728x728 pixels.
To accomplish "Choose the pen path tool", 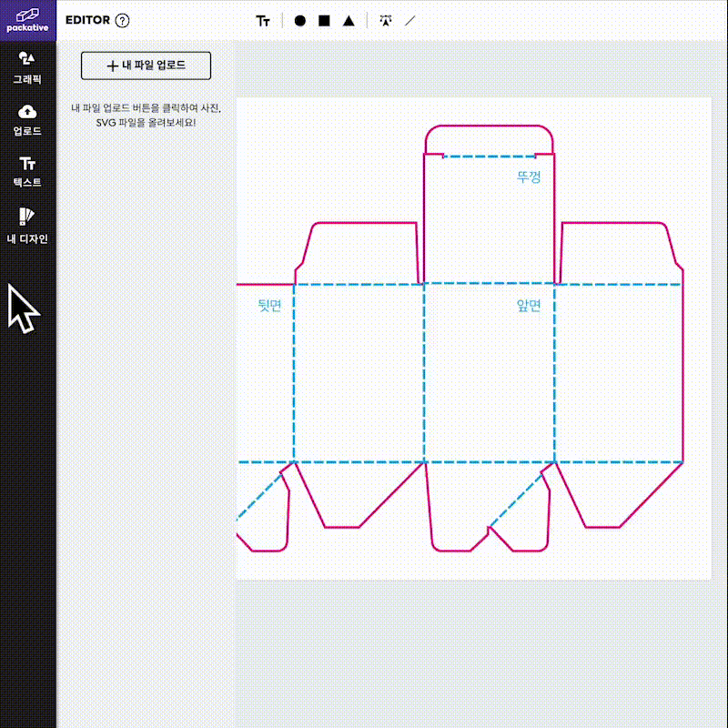I will tap(386, 21).
